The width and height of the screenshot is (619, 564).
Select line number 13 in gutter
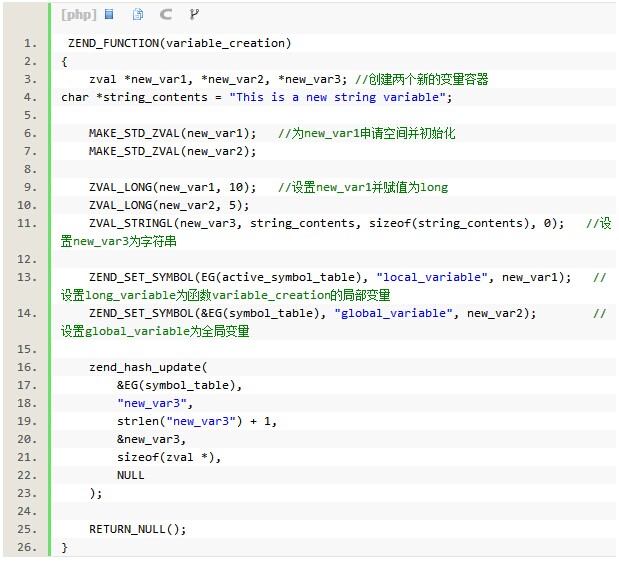click(x=27, y=277)
